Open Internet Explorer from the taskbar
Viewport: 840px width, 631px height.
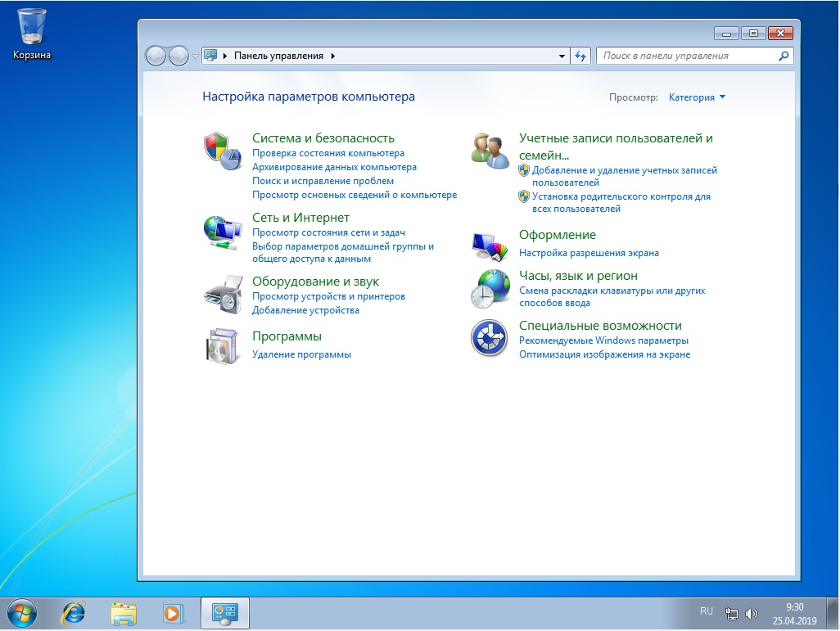[x=75, y=612]
